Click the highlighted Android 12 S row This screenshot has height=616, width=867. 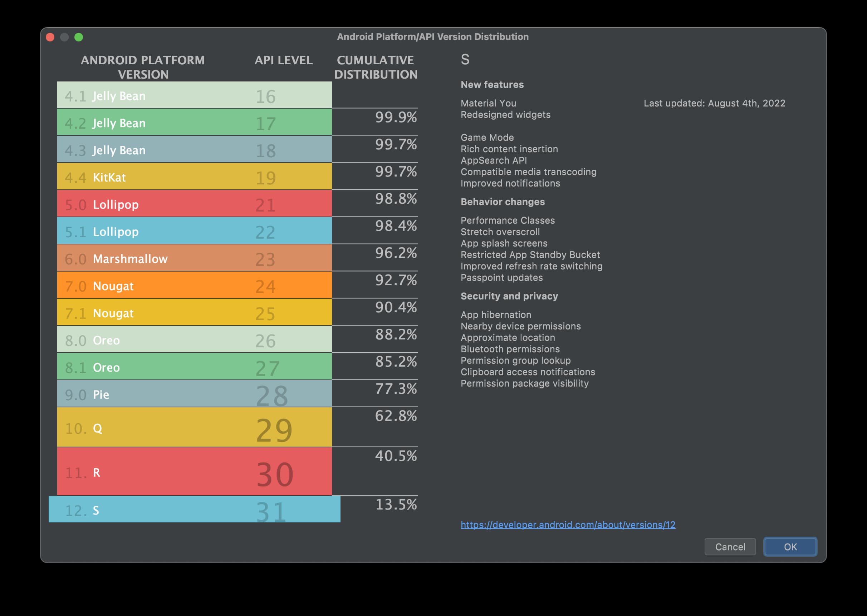[x=194, y=510]
